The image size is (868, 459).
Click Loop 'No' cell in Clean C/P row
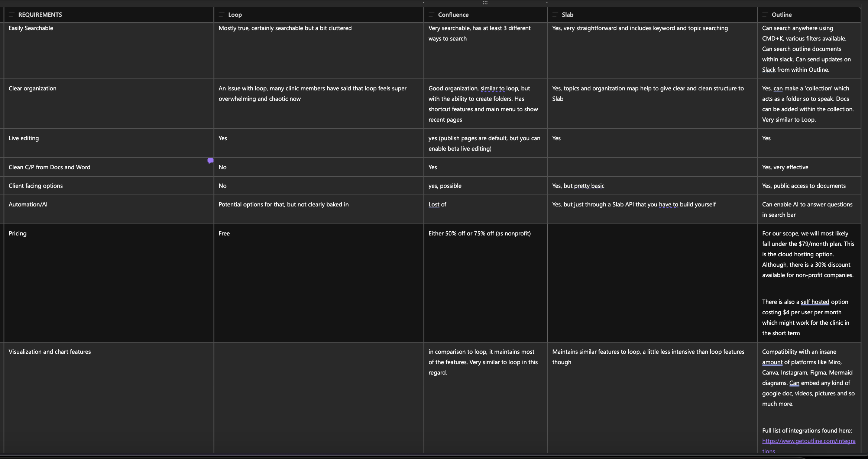319,167
